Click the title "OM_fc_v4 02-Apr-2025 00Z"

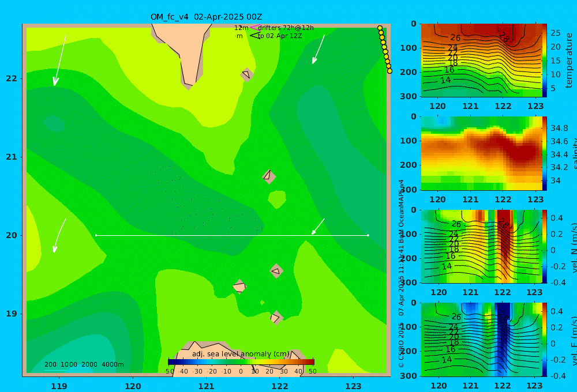click(x=206, y=17)
